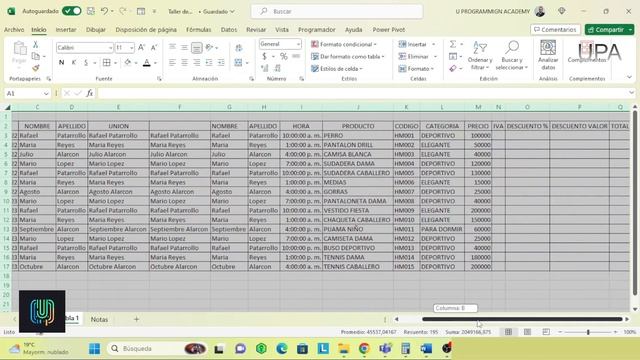Open Ordenar y filtrar menu

(x=480, y=56)
